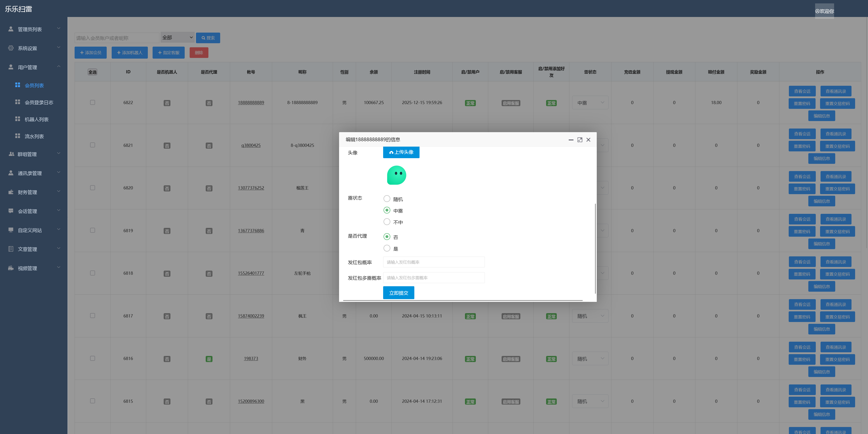This screenshot has width=868, height=434.
Task: Click the video management camera icon
Action: [11, 268]
